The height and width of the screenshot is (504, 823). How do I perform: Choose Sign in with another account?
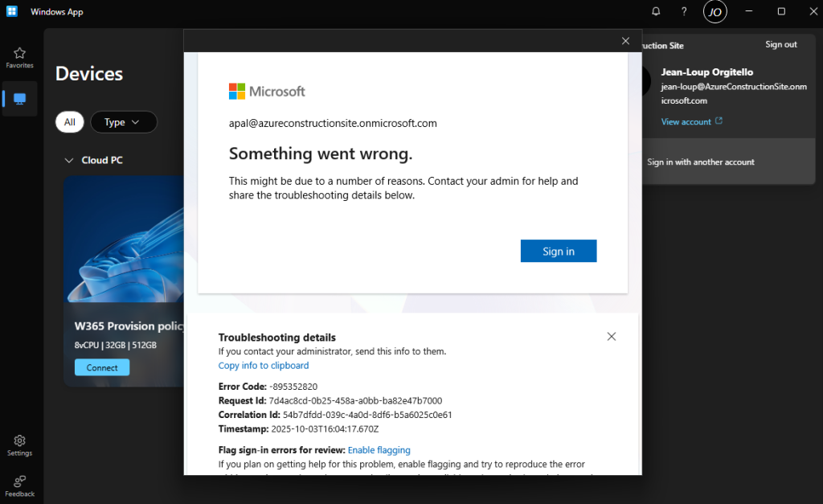tap(700, 162)
